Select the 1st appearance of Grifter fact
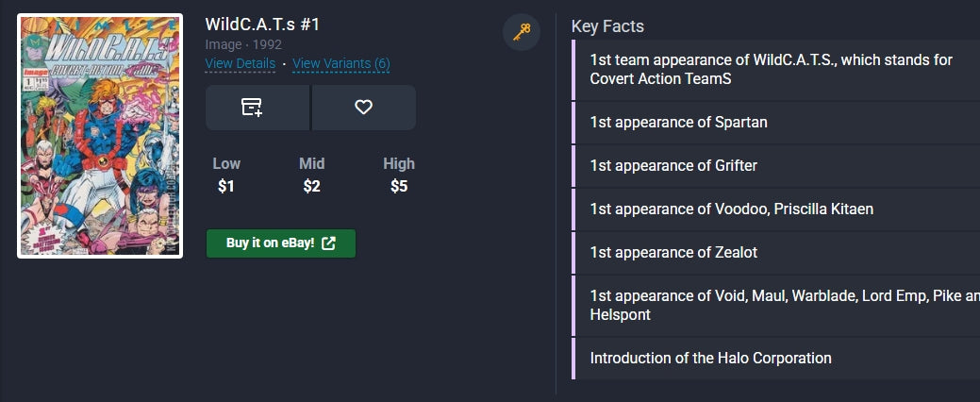The width and height of the screenshot is (980, 402). pyautogui.click(x=673, y=165)
